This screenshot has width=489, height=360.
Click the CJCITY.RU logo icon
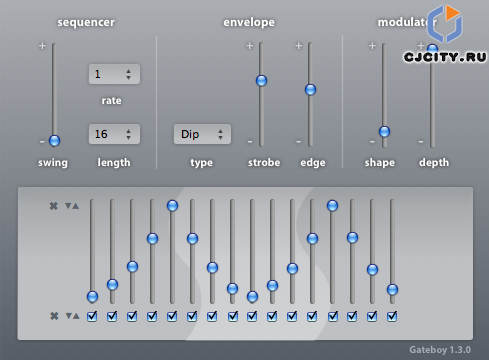tap(445, 23)
